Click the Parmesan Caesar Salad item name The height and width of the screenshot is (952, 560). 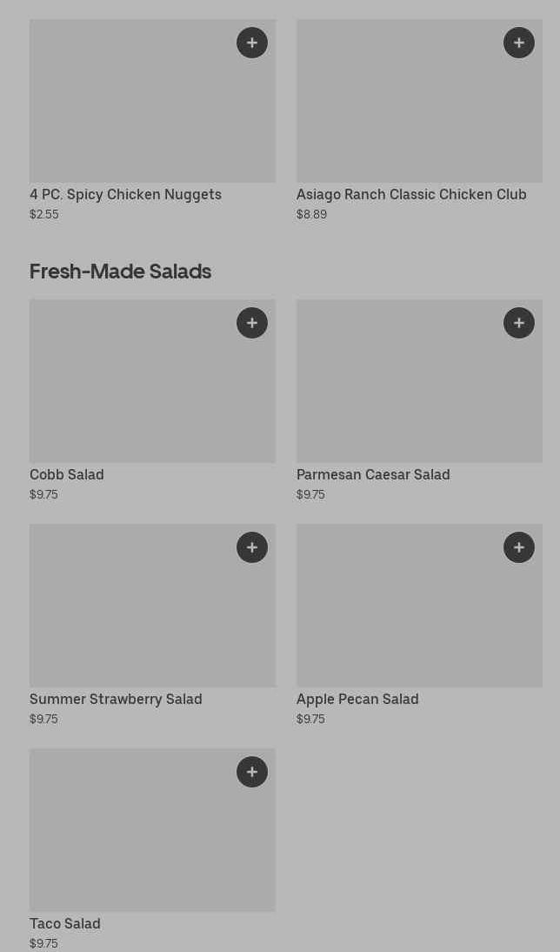(x=373, y=475)
